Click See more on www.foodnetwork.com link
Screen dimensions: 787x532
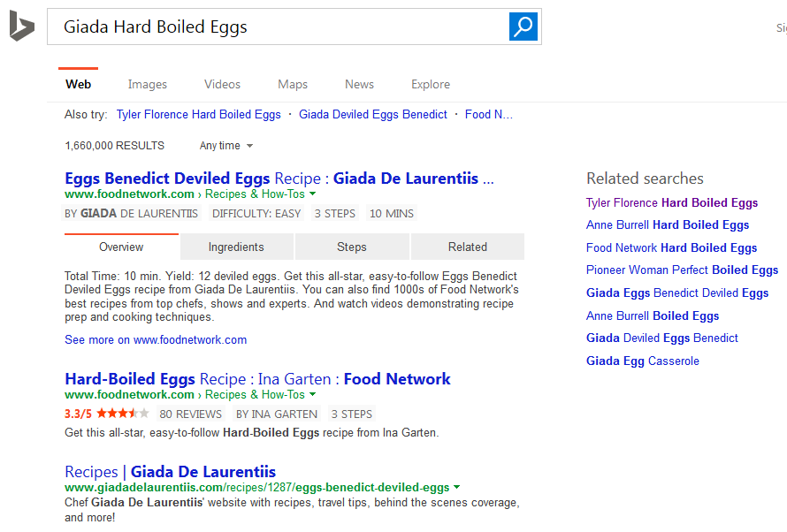coord(156,340)
